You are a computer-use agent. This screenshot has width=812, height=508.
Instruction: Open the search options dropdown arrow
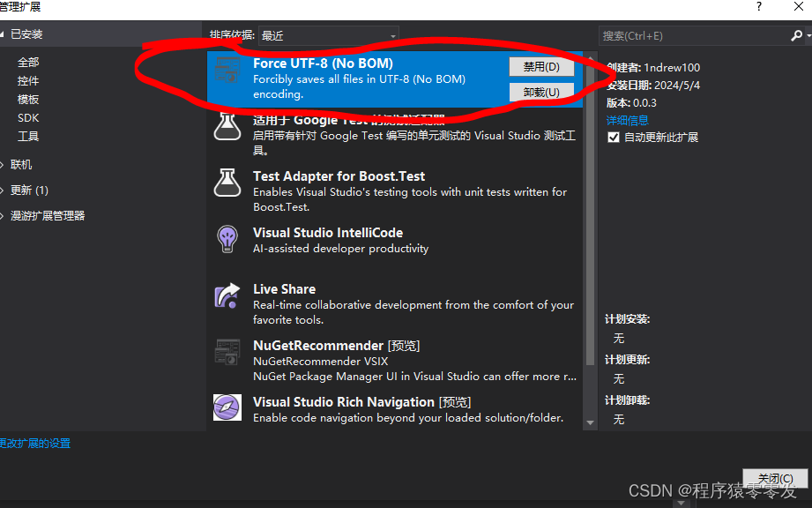coord(808,36)
